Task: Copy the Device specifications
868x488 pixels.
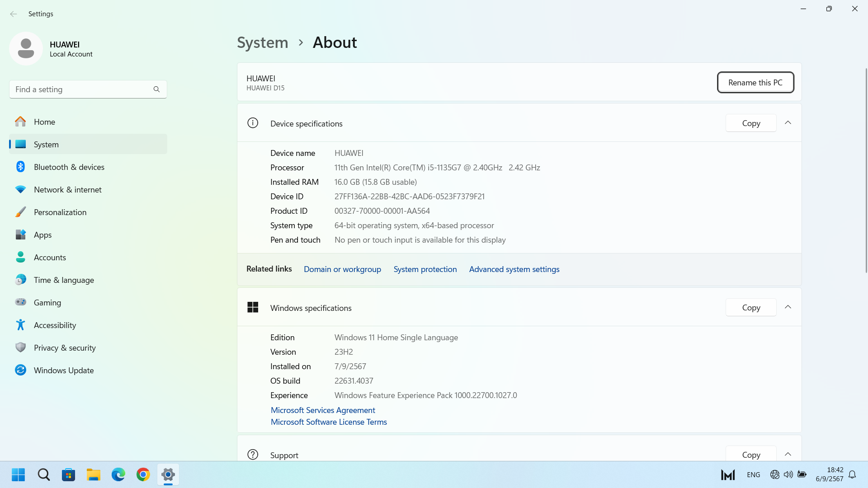Action: (751, 123)
